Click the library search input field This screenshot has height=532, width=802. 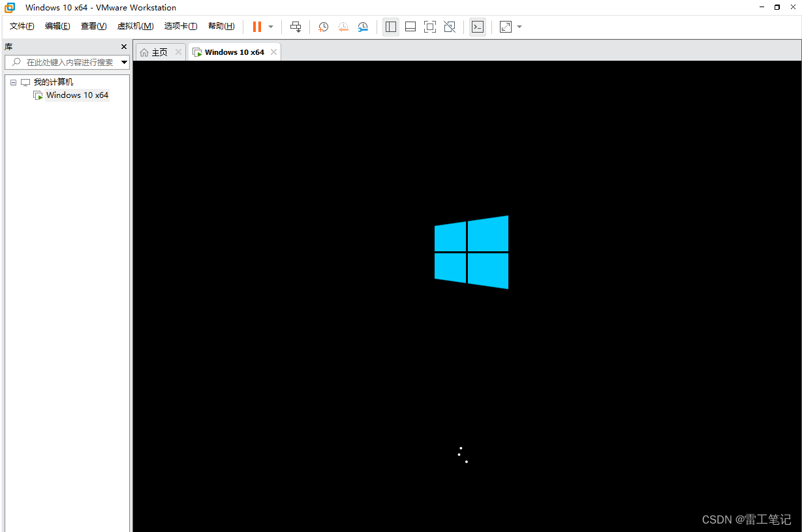pos(67,63)
